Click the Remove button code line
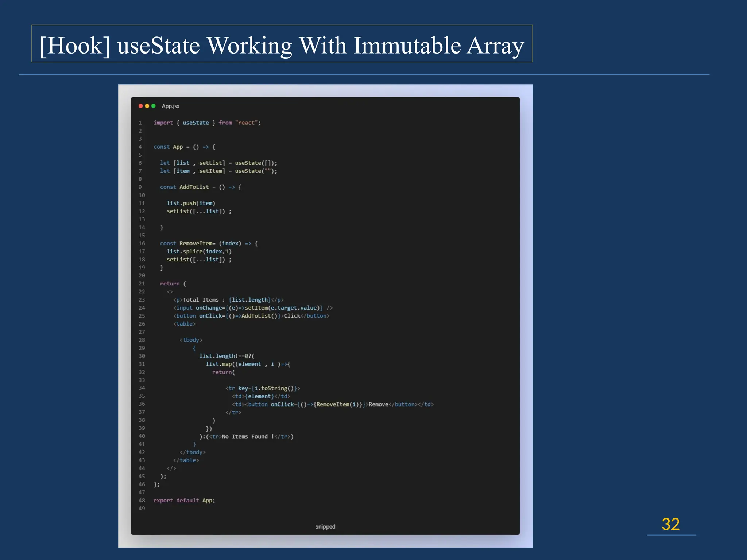Screen dimensions: 747x560 point(332,404)
